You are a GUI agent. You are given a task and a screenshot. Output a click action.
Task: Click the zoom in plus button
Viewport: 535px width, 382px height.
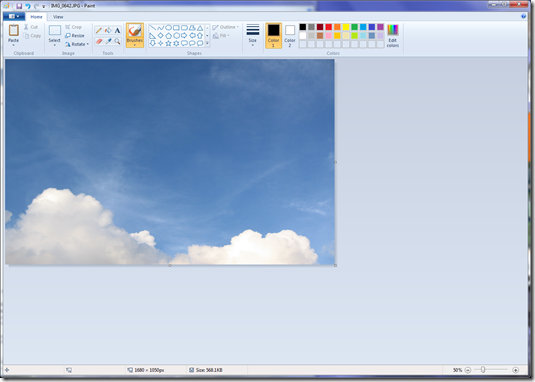516,370
